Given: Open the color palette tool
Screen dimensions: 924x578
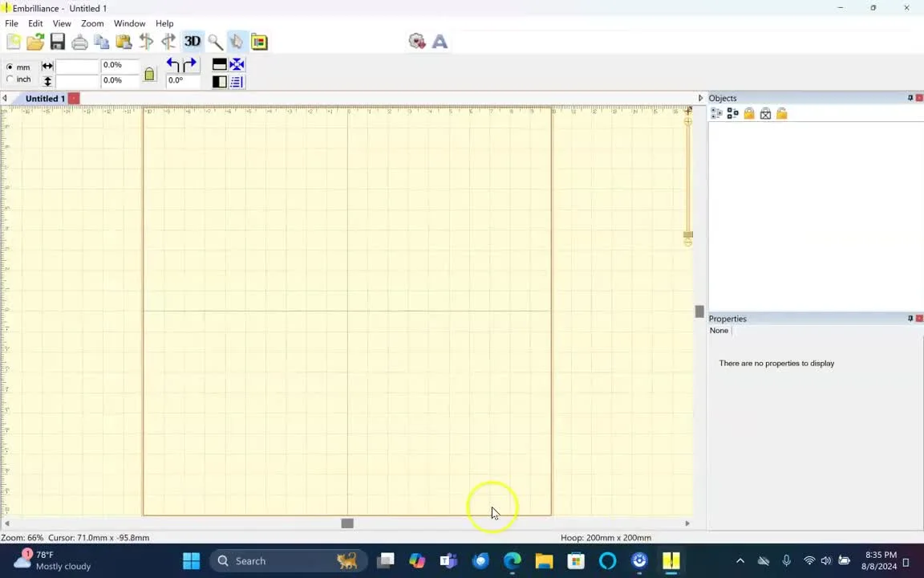Looking at the screenshot, I should tap(259, 42).
